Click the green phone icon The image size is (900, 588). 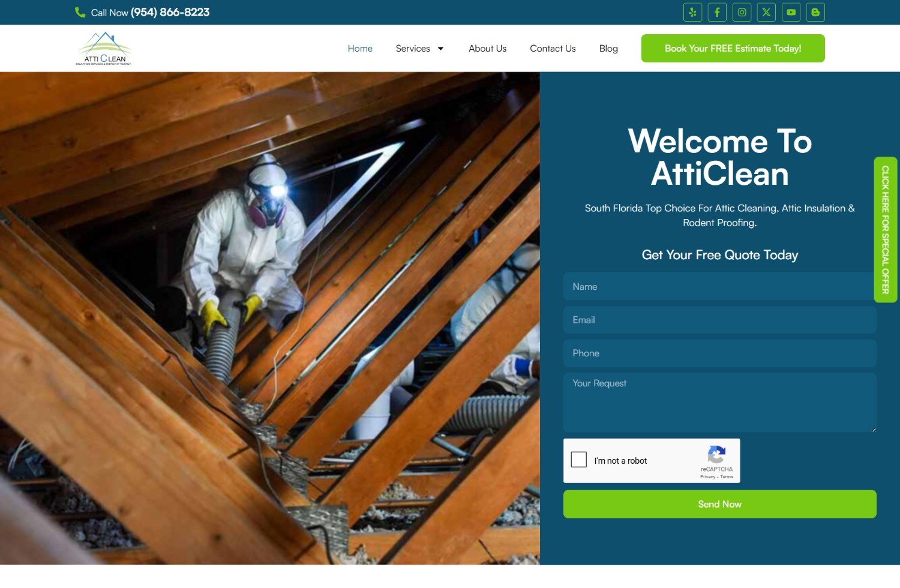(80, 13)
